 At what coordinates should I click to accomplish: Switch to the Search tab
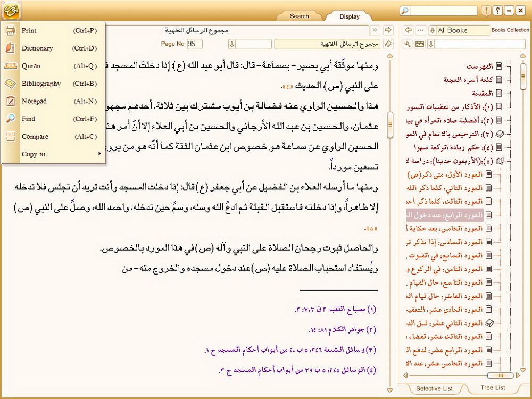(299, 16)
